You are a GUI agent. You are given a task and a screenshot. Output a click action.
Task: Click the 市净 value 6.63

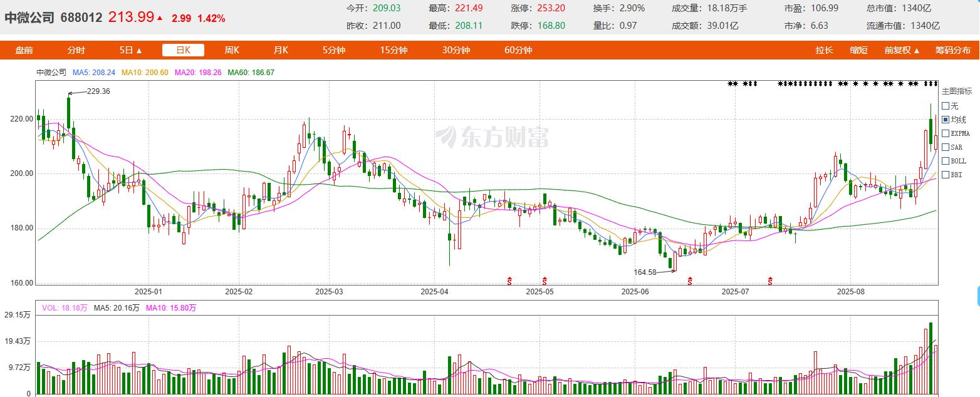[x=819, y=26]
